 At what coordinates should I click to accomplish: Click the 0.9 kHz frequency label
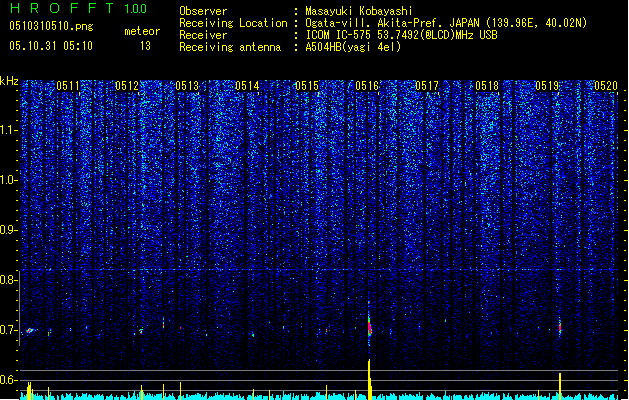[9, 230]
